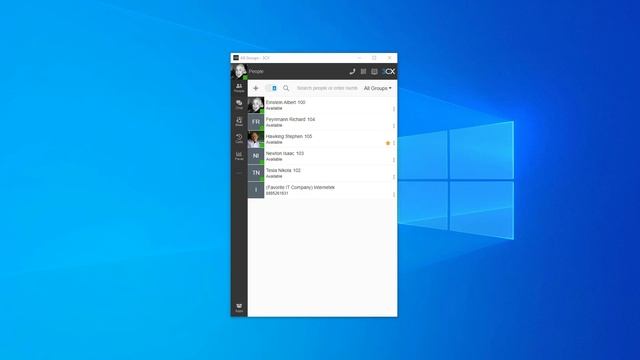
Task: Select the (Favorite IT Company) contact entry
Action: coord(300,187)
